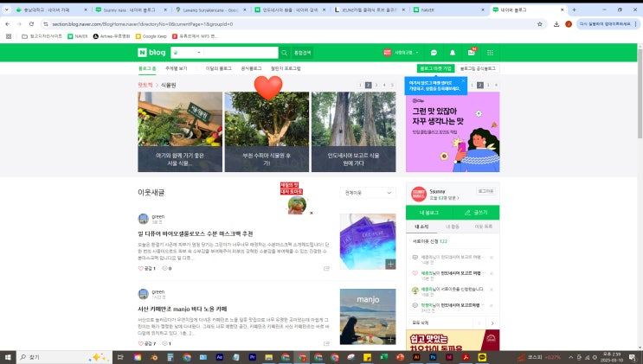Open Photoshop from the taskbar

pyautogui.click(x=433, y=357)
